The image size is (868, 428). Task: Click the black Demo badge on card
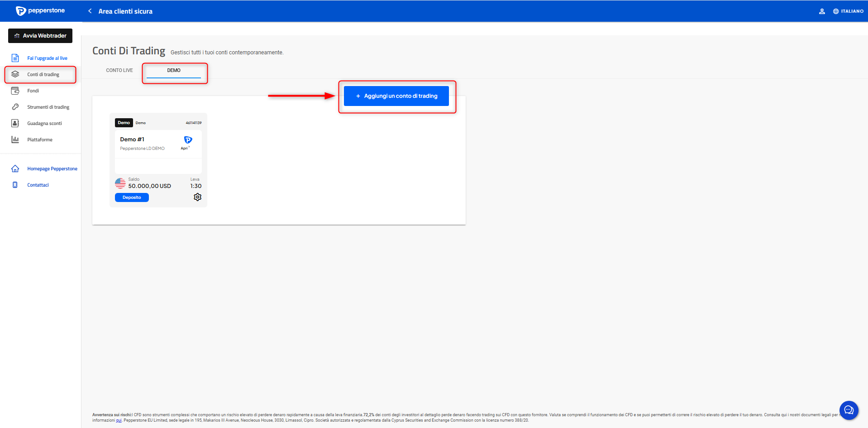124,123
